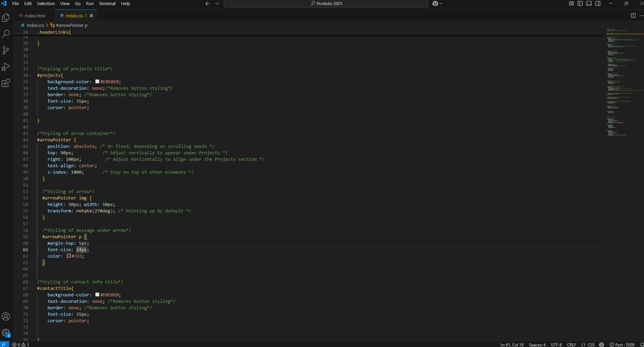Viewport: 644px width, 347px height.
Task: Open the Copilot chat icon in title bar
Action: click(435, 3)
